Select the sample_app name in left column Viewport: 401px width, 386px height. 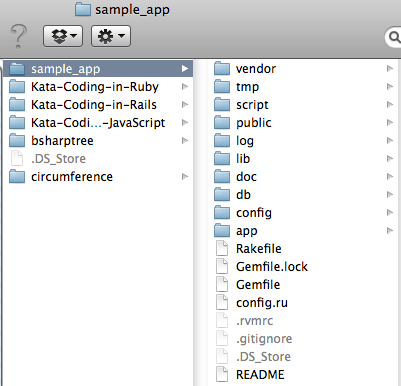tap(66, 69)
